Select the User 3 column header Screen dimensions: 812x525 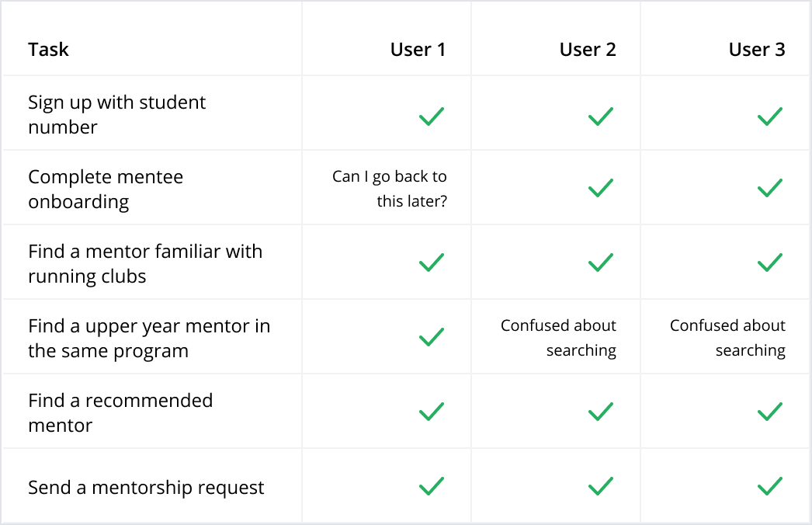757,49
